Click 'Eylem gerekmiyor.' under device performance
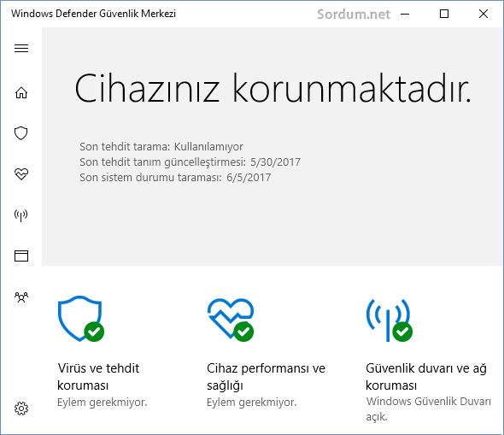504x435 pixels. pos(252,403)
